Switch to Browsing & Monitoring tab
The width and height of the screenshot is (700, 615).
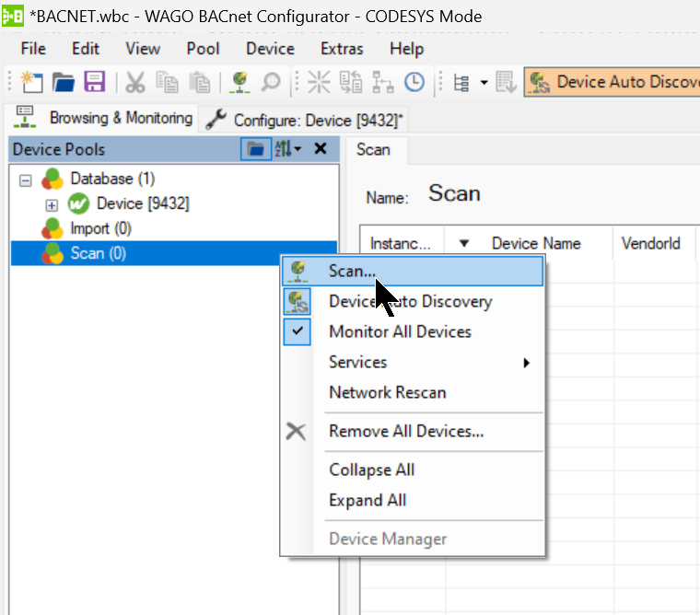point(102,118)
